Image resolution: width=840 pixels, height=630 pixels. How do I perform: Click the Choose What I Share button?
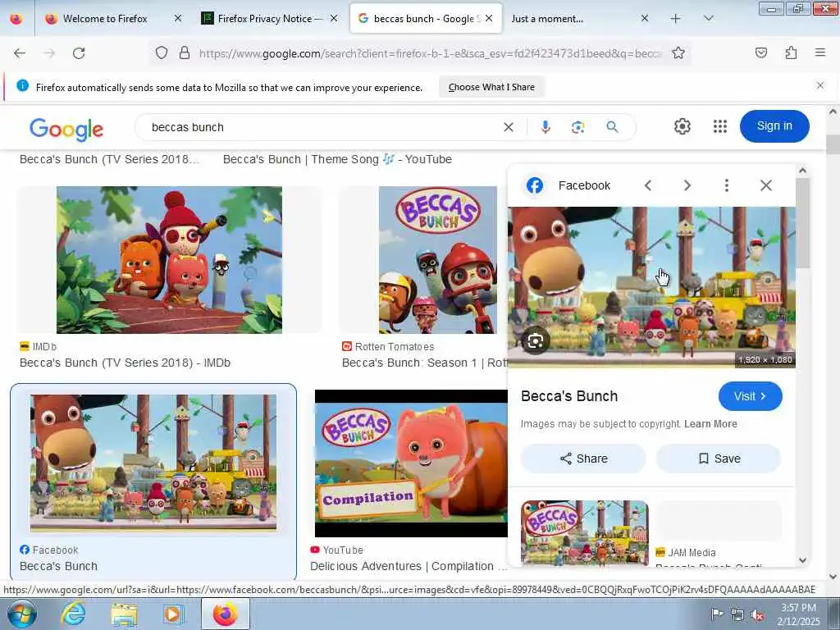point(491,87)
